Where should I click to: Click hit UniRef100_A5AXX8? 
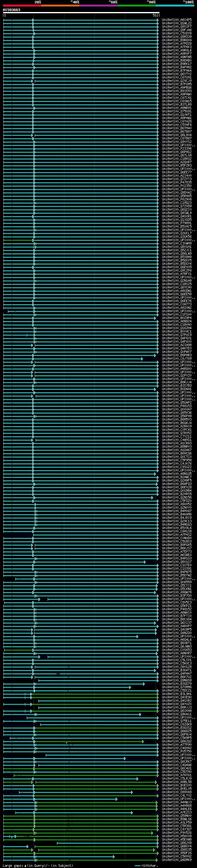177,836
